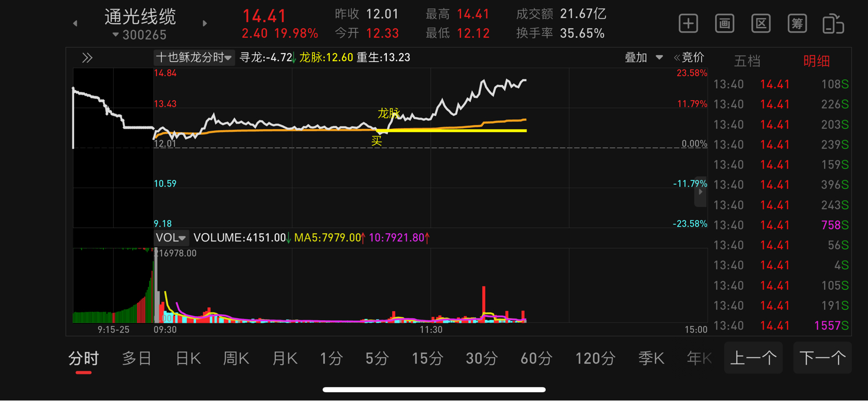Open stock code 300265 dropdown
The width and height of the screenshot is (868, 401).
[139, 35]
